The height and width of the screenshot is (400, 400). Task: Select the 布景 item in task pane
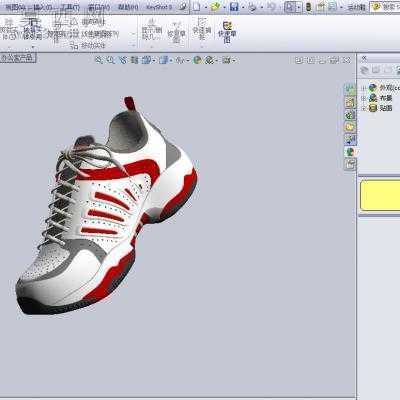pos(386,98)
